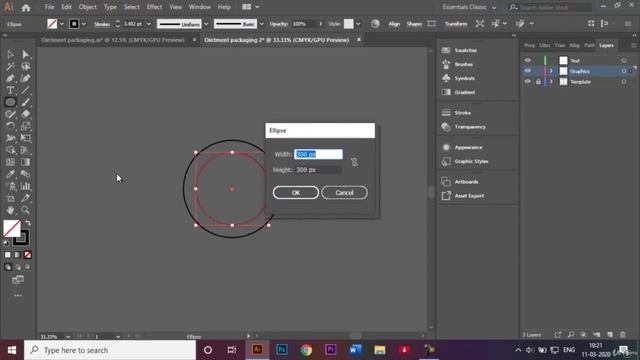
Task: Click target circle of Text layer
Action: pos(624,60)
